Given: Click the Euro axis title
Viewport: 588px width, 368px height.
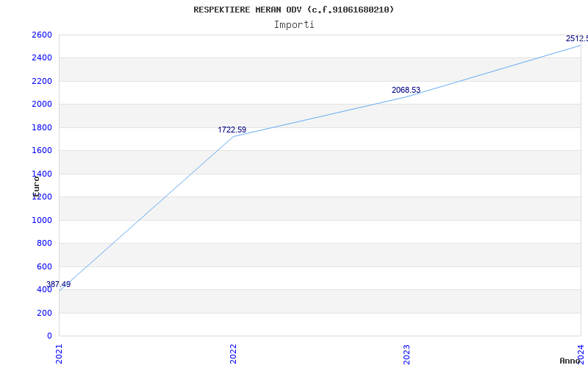Looking at the screenshot, I should coord(36,186).
